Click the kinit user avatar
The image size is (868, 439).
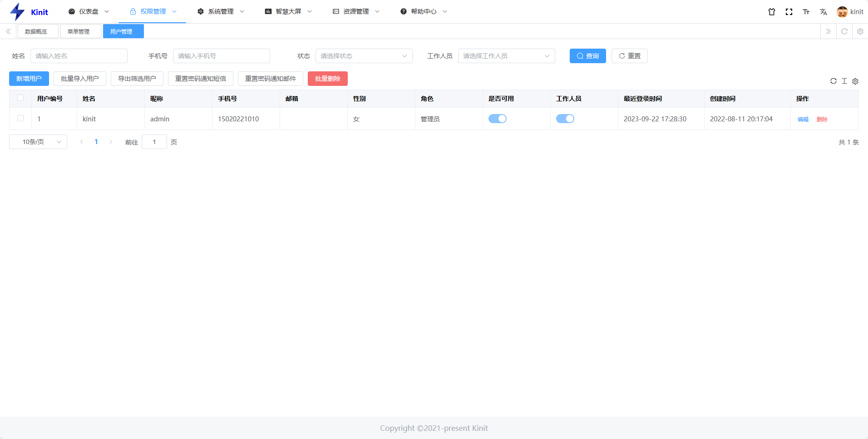[x=842, y=12]
